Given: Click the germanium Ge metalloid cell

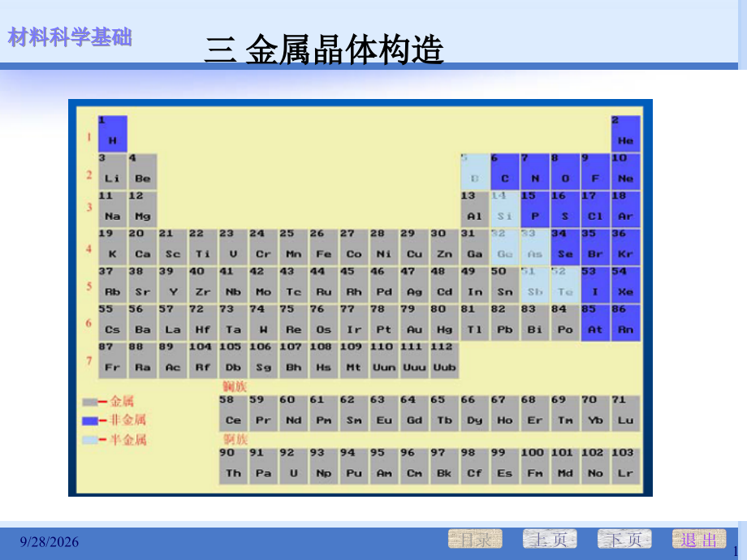Looking at the screenshot, I should pyautogui.click(x=505, y=248).
